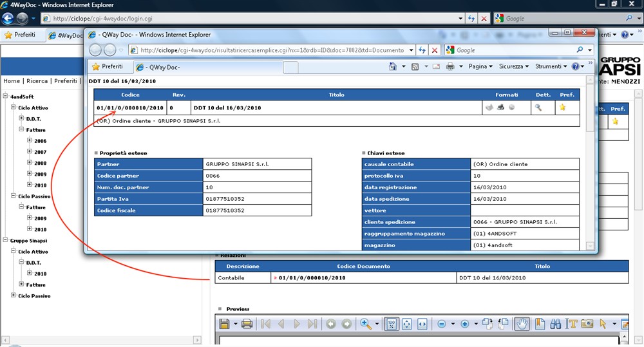Expand the 2008 Fatture year
This screenshot has width=644, height=347.
tap(30, 163)
